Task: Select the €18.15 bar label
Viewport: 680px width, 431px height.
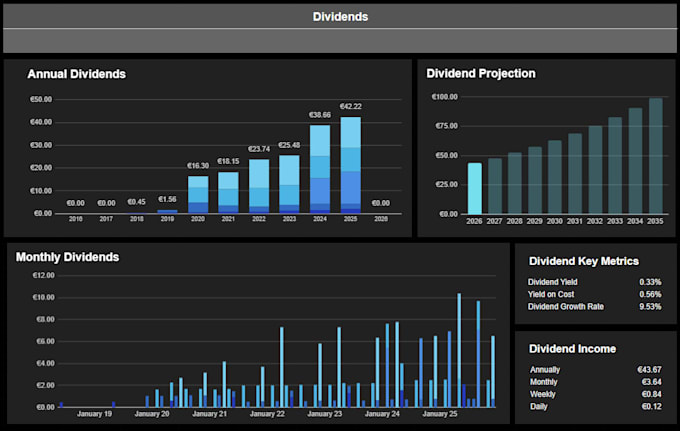Action: pos(228,161)
